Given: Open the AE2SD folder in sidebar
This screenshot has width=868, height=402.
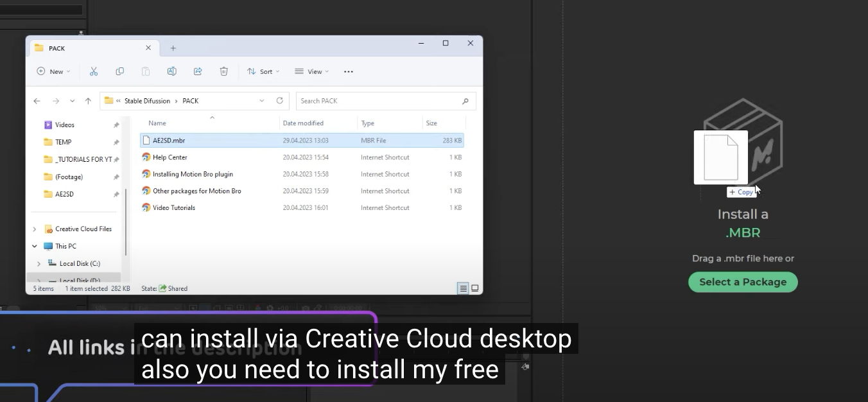Looking at the screenshot, I should coord(64,194).
